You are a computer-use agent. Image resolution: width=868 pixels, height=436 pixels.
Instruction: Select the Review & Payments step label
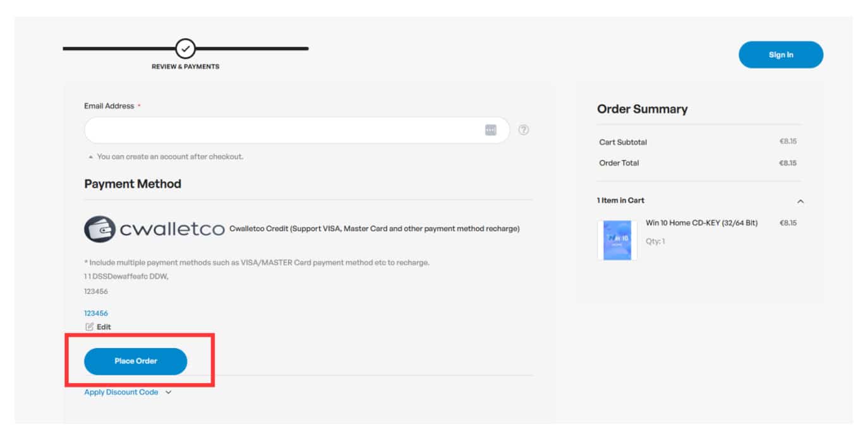pyautogui.click(x=185, y=66)
